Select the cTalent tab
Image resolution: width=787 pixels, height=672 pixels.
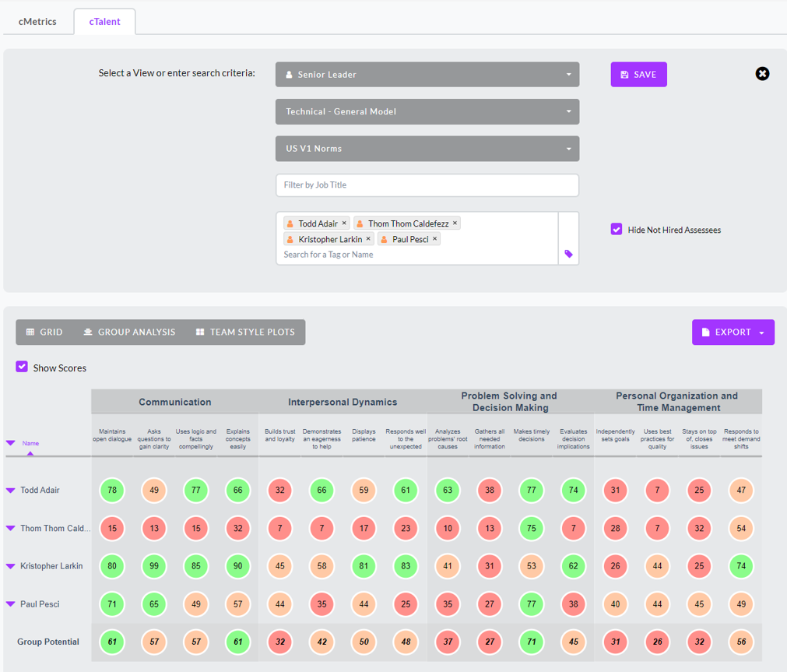click(x=104, y=22)
